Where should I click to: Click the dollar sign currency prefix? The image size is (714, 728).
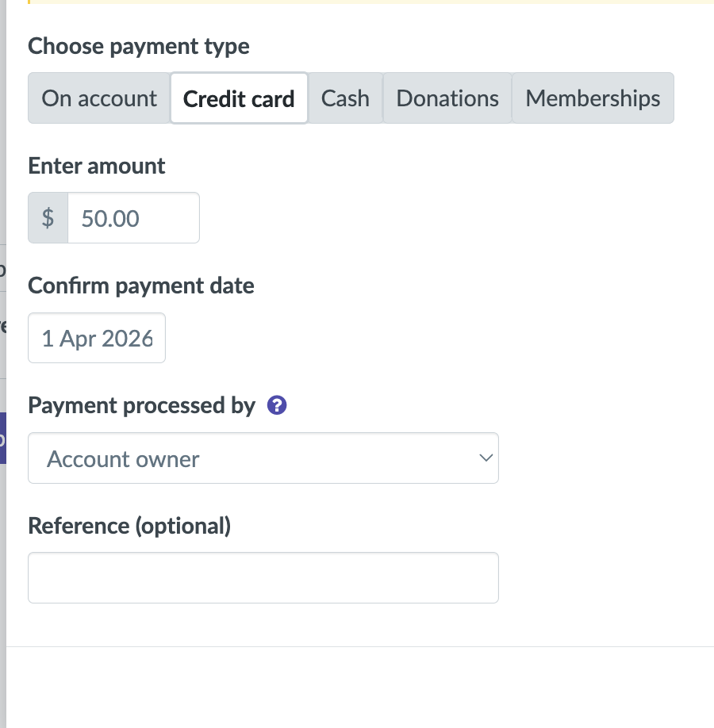pos(48,218)
